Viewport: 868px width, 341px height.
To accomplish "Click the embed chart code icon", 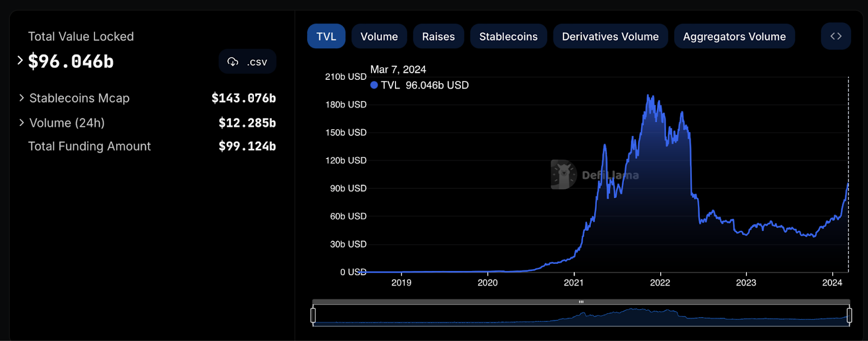I will (x=835, y=36).
